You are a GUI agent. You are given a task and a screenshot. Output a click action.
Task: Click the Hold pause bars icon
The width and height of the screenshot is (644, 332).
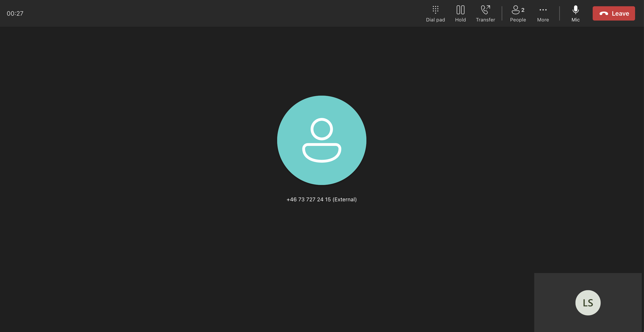pos(460,10)
